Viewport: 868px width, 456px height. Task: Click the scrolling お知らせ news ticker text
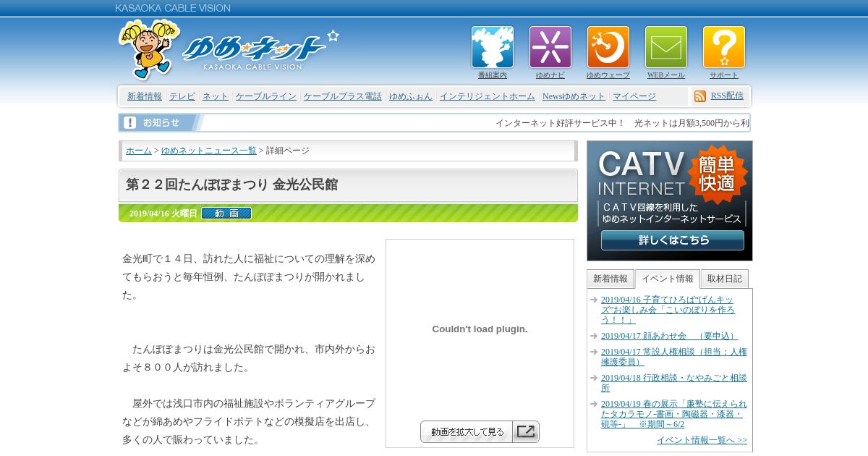tap(622, 123)
